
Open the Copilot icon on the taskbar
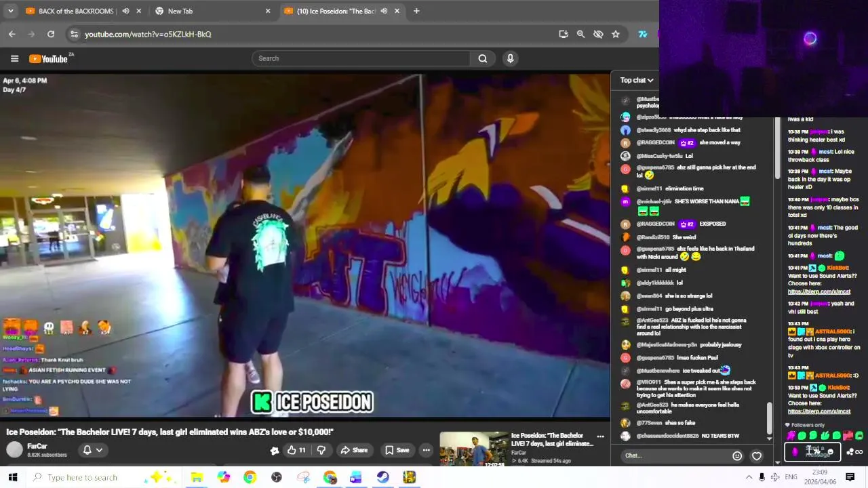223,477
